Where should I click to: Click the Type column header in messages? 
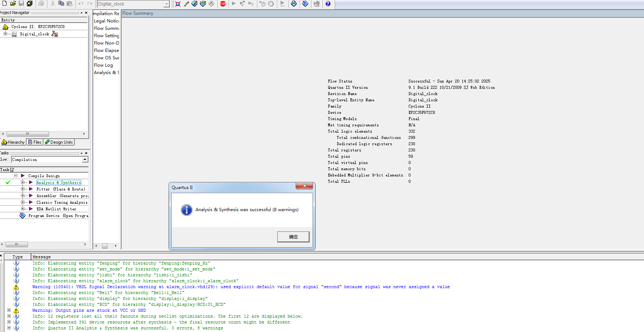pos(17,257)
